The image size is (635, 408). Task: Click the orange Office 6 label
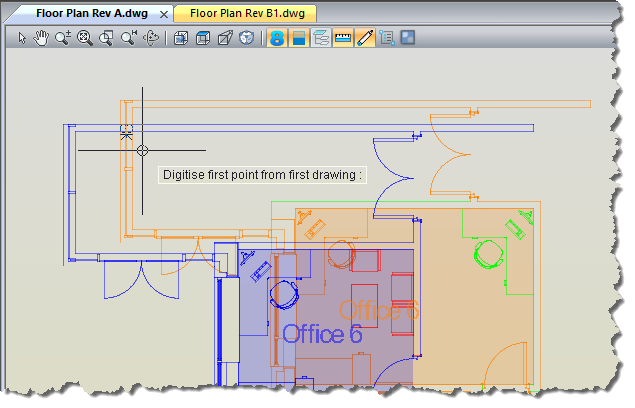tap(379, 310)
